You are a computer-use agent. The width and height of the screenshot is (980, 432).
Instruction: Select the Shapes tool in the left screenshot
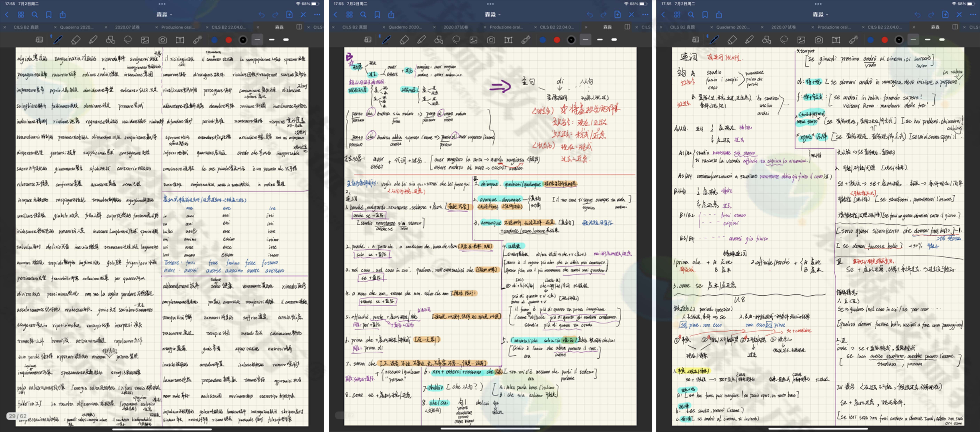click(110, 40)
